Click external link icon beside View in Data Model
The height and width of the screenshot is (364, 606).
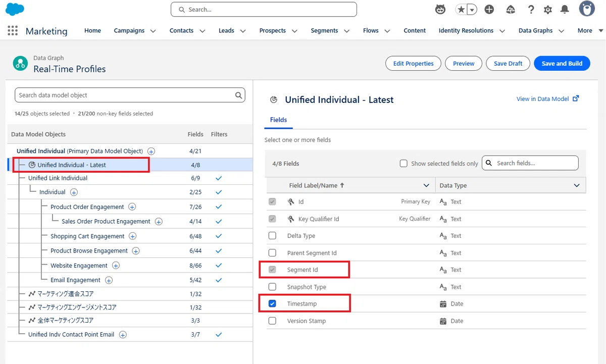576,98
